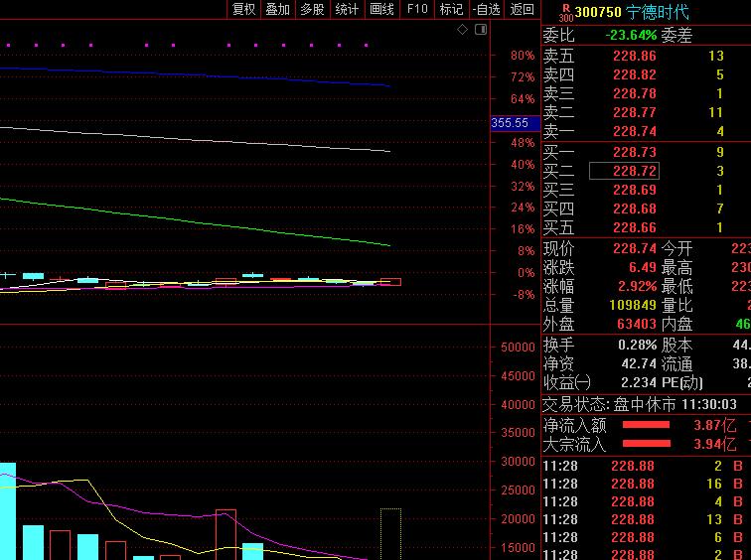Click the 交易状态 盘中休市 status line
This screenshot has height=560, width=751.
pyautogui.click(x=640, y=405)
